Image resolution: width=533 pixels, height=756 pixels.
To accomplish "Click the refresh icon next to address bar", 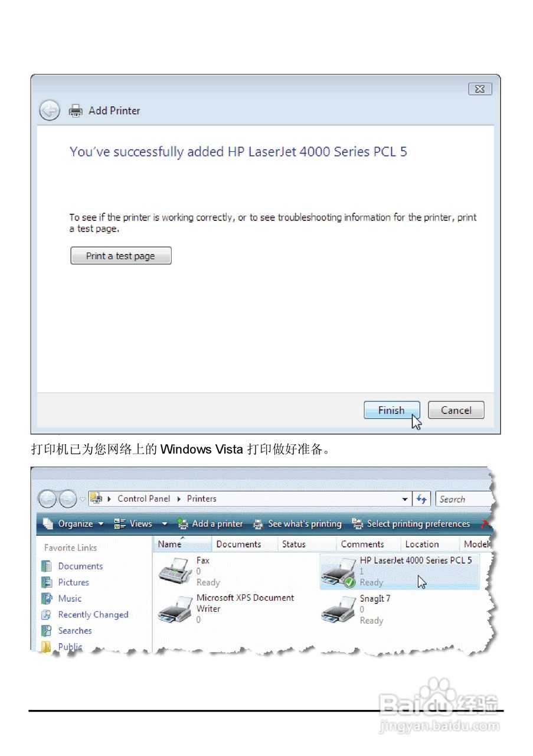I will tap(421, 499).
